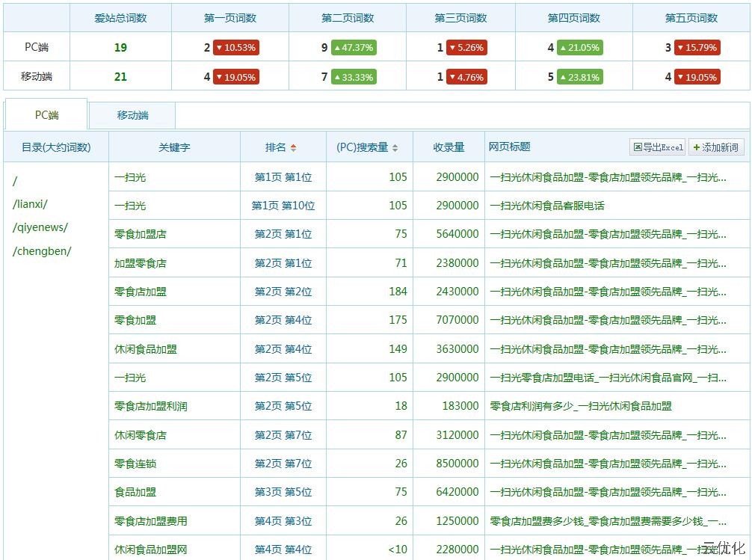Select the /lianxi/ directory
Screen dimensions: 752x560
point(30,204)
